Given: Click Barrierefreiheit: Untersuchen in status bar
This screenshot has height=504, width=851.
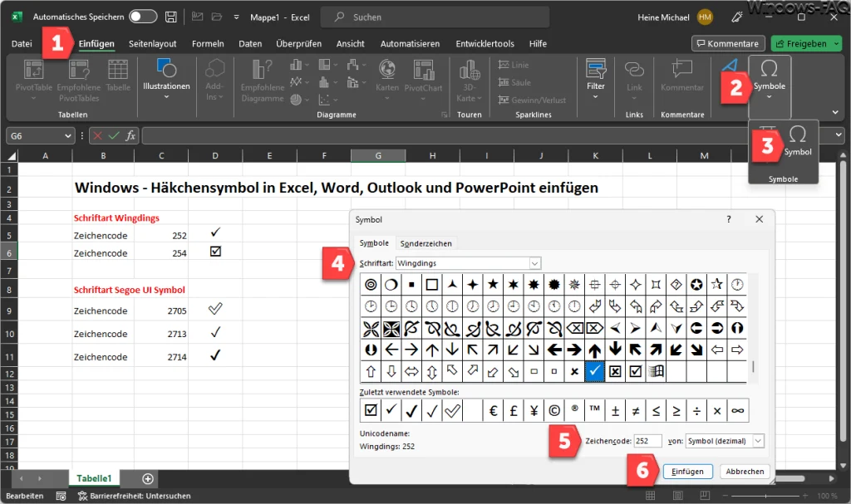Looking at the screenshot, I should tap(134, 496).
